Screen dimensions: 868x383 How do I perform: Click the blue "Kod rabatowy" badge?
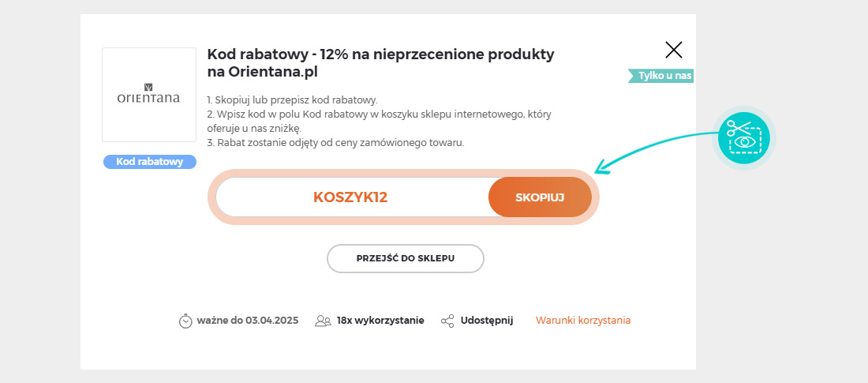click(150, 162)
